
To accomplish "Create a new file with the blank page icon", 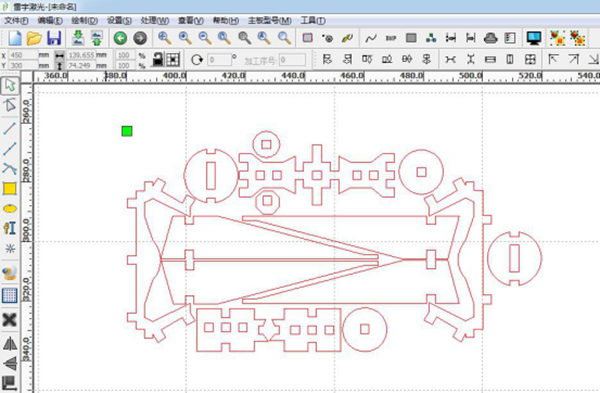I will [15, 38].
